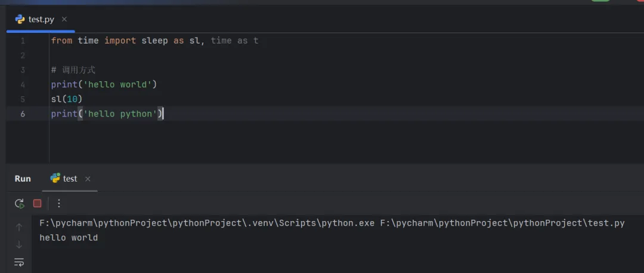644x273 pixels.
Task: Click line number 6 in the gutter
Action: click(23, 114)
